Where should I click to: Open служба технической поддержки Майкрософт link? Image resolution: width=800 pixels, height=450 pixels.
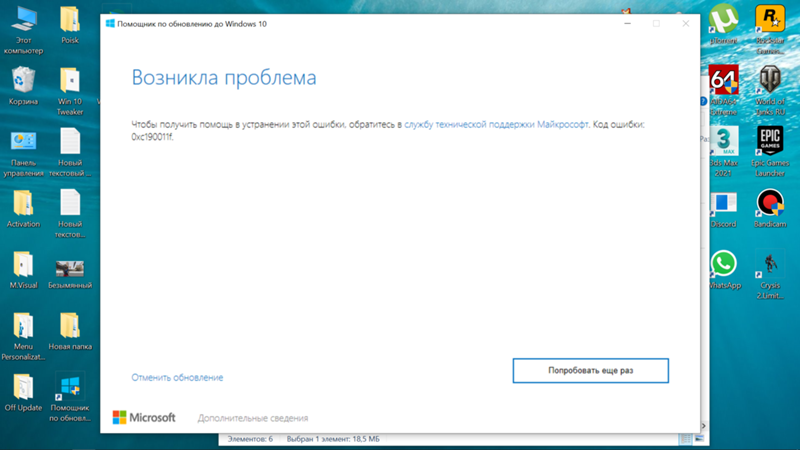[x=496, y=124]
